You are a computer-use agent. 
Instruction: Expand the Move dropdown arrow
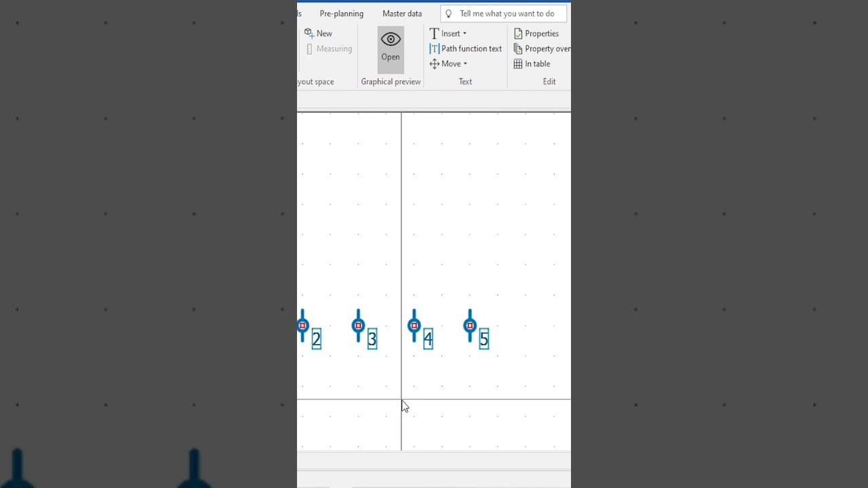pos(465,64)
